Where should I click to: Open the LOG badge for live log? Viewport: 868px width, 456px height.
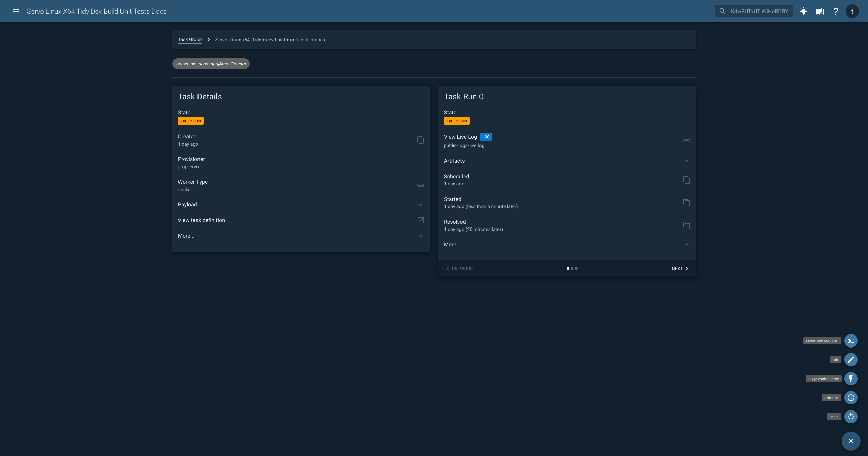tap(486, 137)
